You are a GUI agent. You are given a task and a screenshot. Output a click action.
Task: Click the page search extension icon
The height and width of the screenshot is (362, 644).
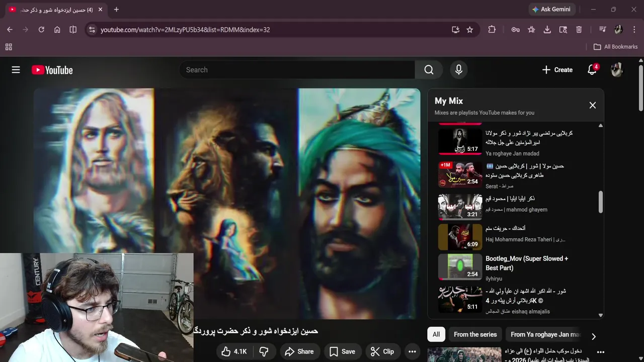[563, 30]
